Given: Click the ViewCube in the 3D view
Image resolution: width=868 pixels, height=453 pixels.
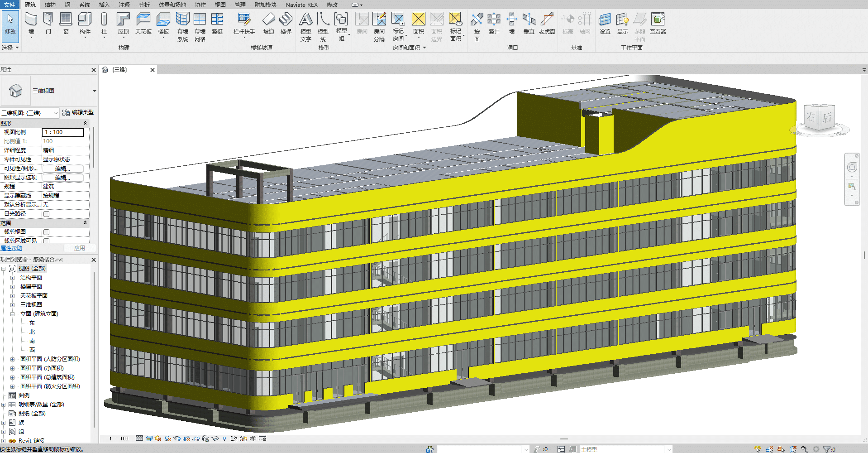Looking at the screenshot, I should [819, 119].
